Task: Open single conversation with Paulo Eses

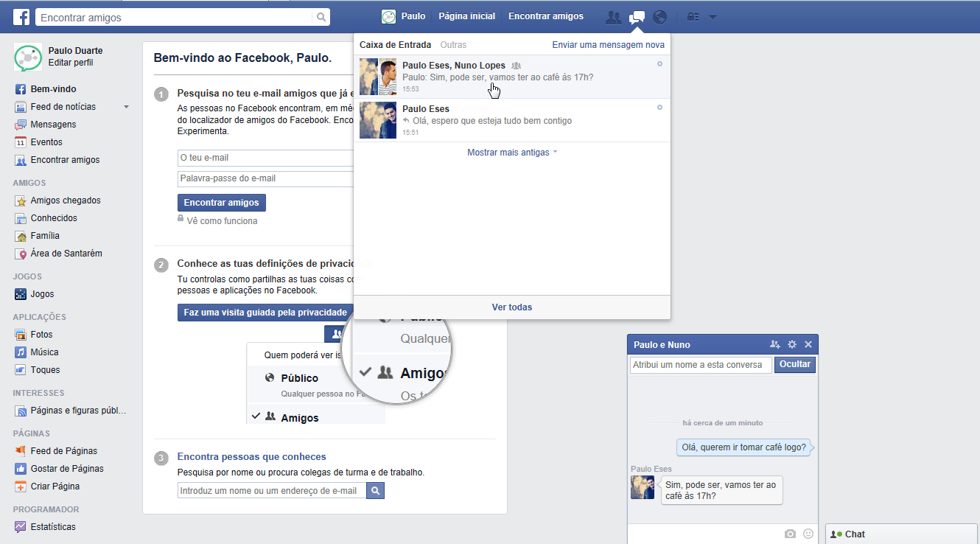Action: point(512,120)
